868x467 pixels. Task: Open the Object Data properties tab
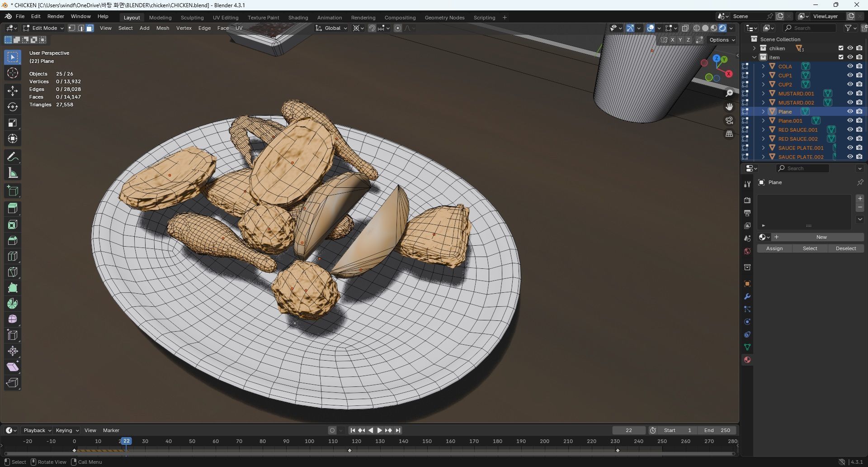point(747,347)
